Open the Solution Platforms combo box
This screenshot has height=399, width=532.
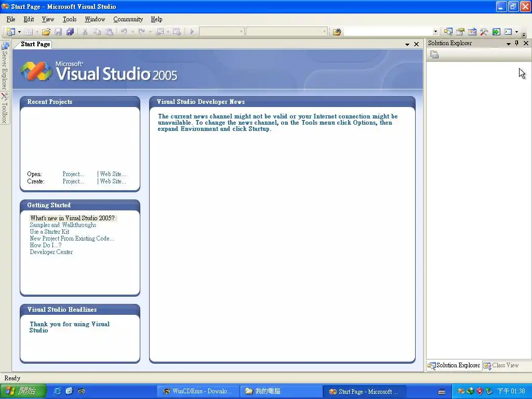click(x=287, y=32)
